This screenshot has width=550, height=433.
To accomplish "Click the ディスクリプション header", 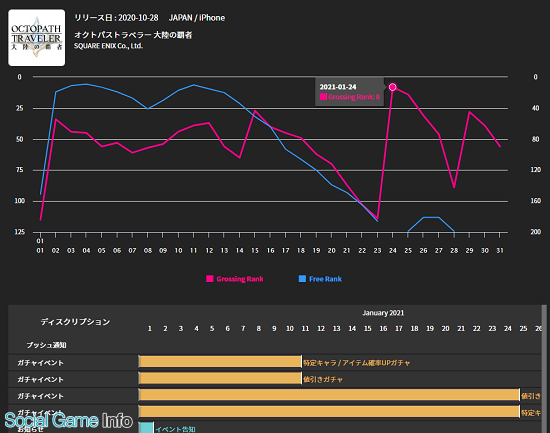I will (x=75, y=322).
